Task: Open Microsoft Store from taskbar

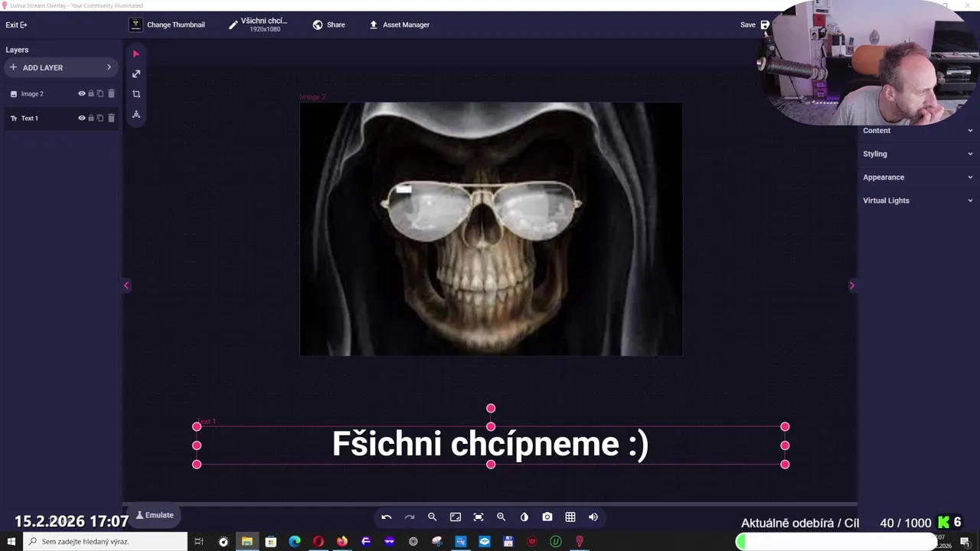Action: pos(271,542)
